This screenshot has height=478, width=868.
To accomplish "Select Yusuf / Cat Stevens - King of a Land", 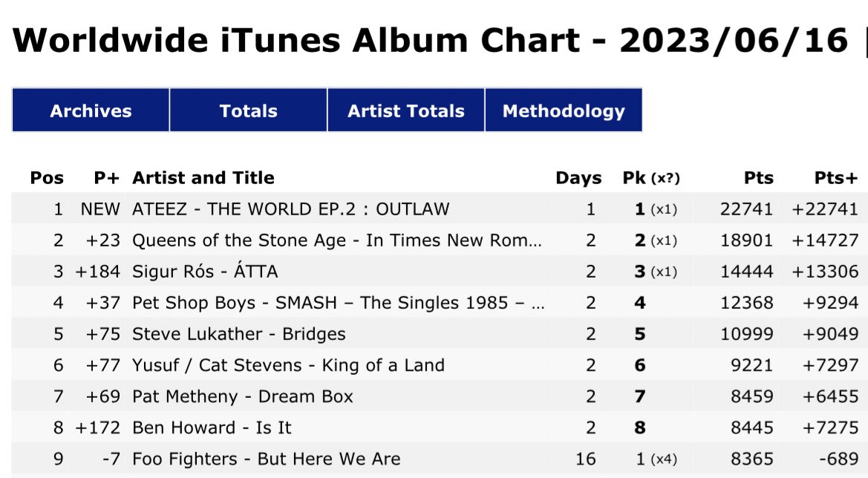I will pos(288,365).
